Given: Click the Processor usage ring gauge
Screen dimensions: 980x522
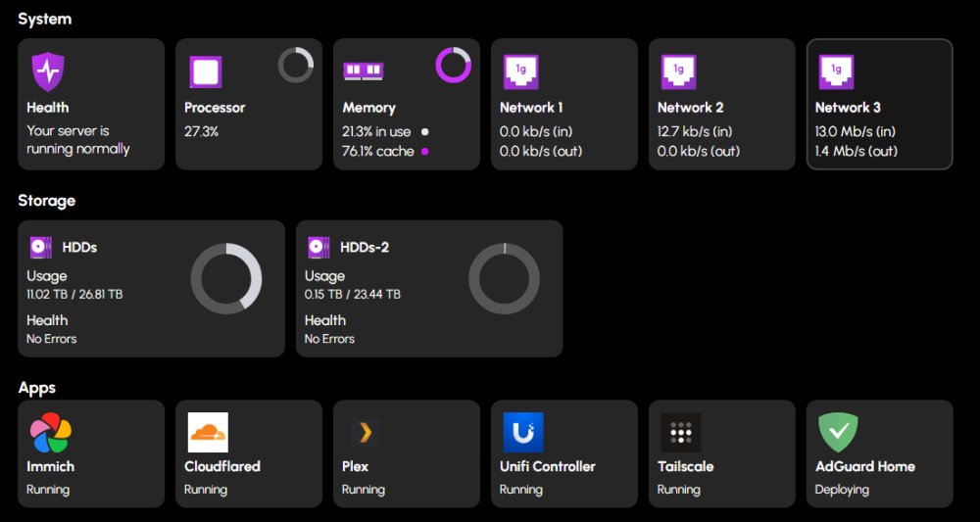Looking at the screenshot, I should (296, 66).
